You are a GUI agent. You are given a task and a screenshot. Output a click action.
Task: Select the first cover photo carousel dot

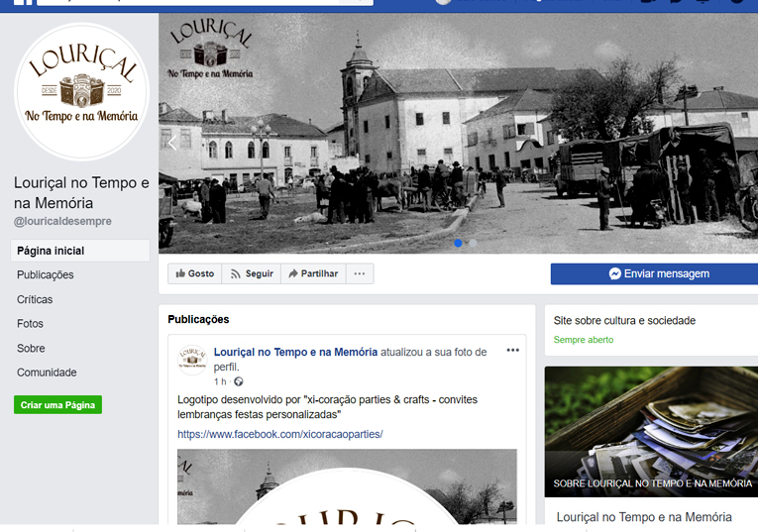pyautogui.click(x=458, y=243)
